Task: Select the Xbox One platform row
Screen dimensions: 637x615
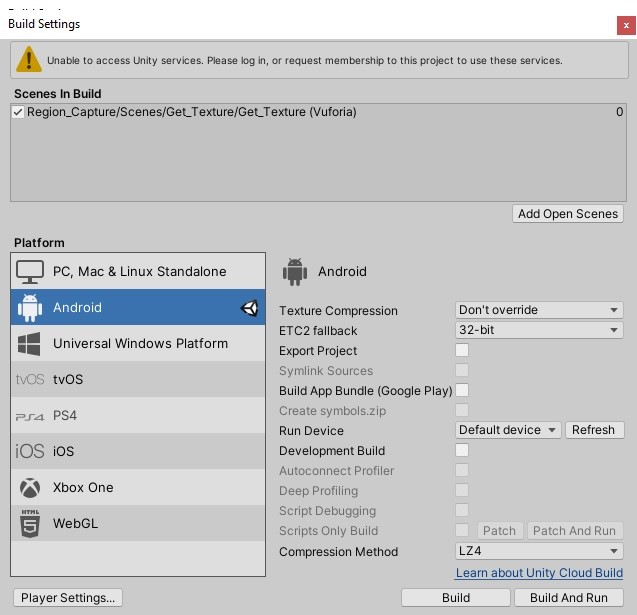Action: [x=138, y=487]
